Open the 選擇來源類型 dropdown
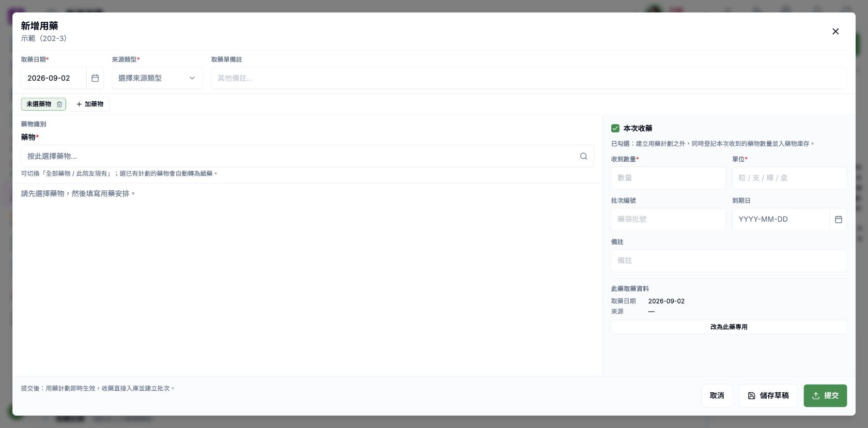868x428 pixels. click(x=157, y=78)
